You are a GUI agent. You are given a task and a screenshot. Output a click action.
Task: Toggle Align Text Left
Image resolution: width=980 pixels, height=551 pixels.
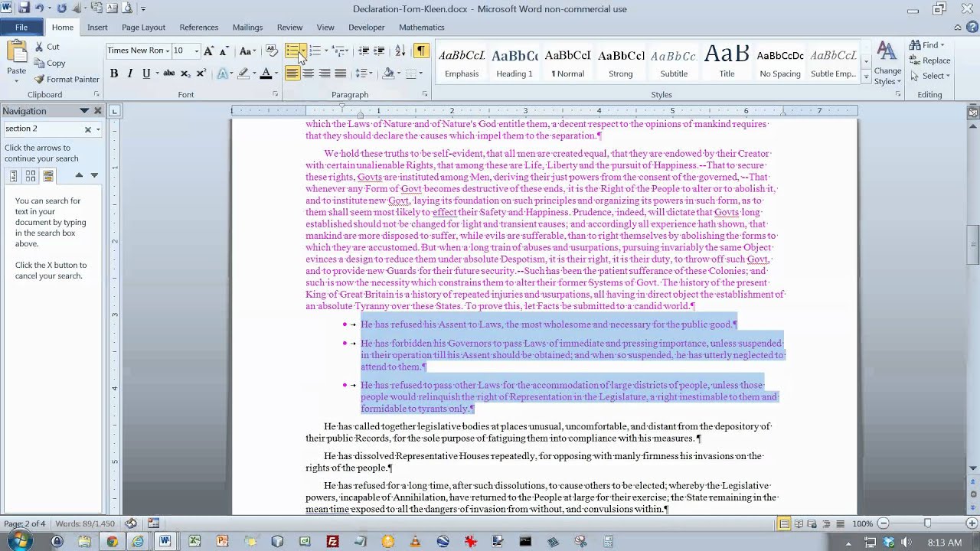coord(292,73)
